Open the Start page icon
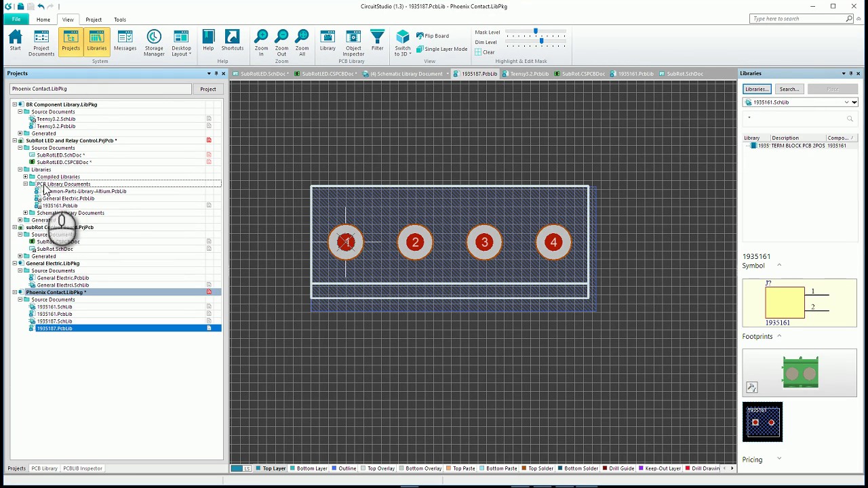 (x=15, y=41)
